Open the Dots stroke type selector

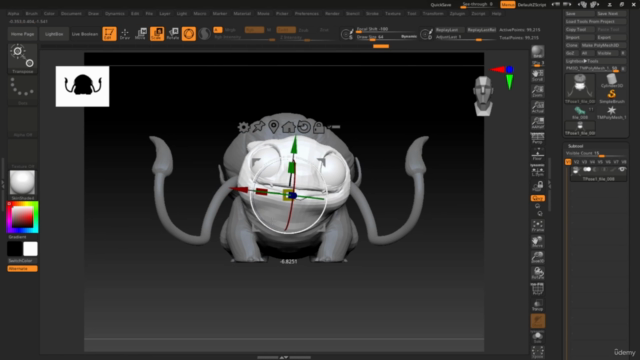[22, 90]
